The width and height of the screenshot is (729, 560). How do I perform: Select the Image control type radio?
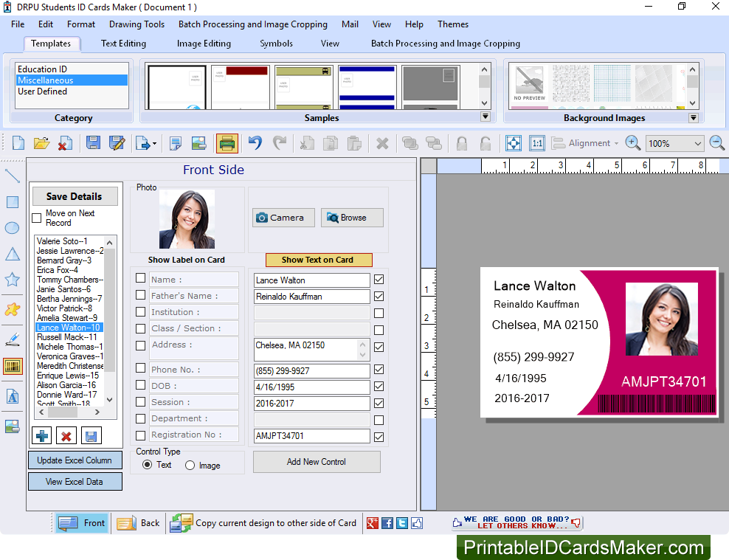click(190, 466)
